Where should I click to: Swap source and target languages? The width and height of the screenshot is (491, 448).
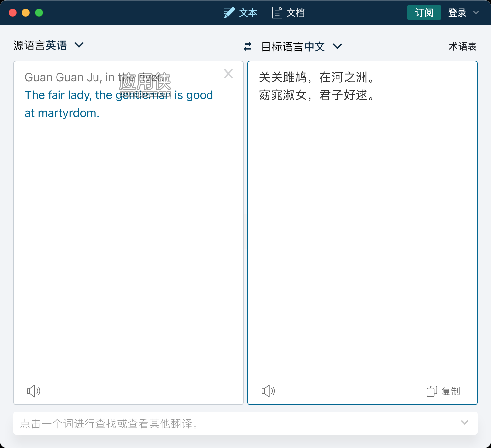tap(247, 47)
